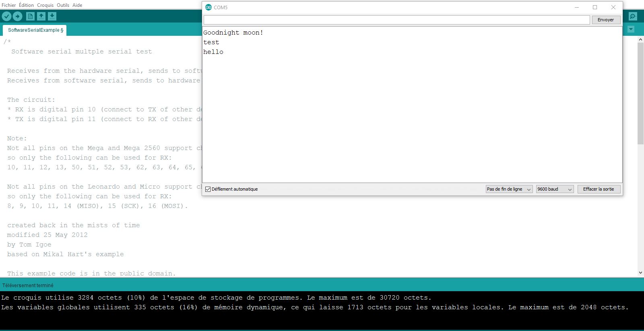Screen dimensions: 644x331
Task: Close the COM5 serial monitor window
Action: (613, 7)
